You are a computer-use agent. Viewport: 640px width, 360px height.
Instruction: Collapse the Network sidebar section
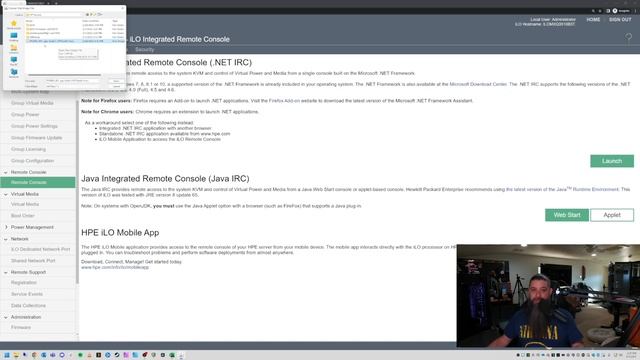point(6,239)
